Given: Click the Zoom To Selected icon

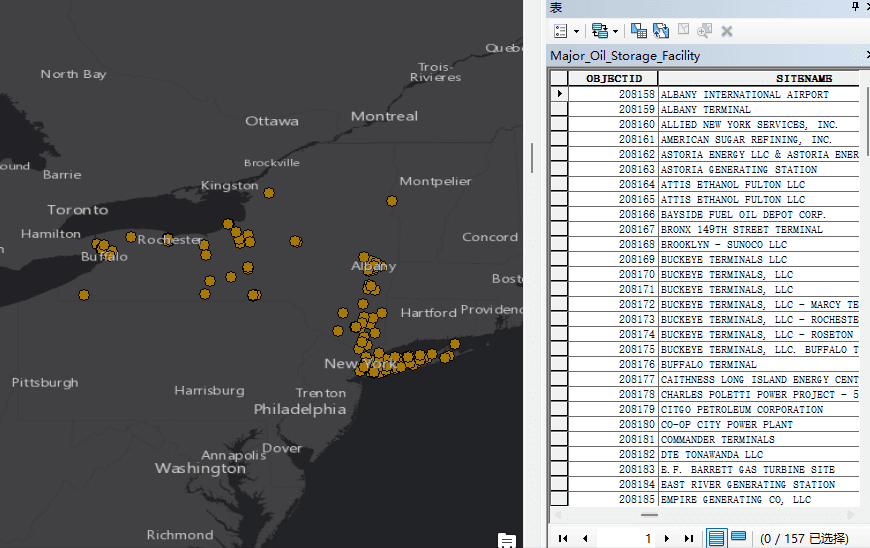Looking at the screenshot, I should click(705, 31).
